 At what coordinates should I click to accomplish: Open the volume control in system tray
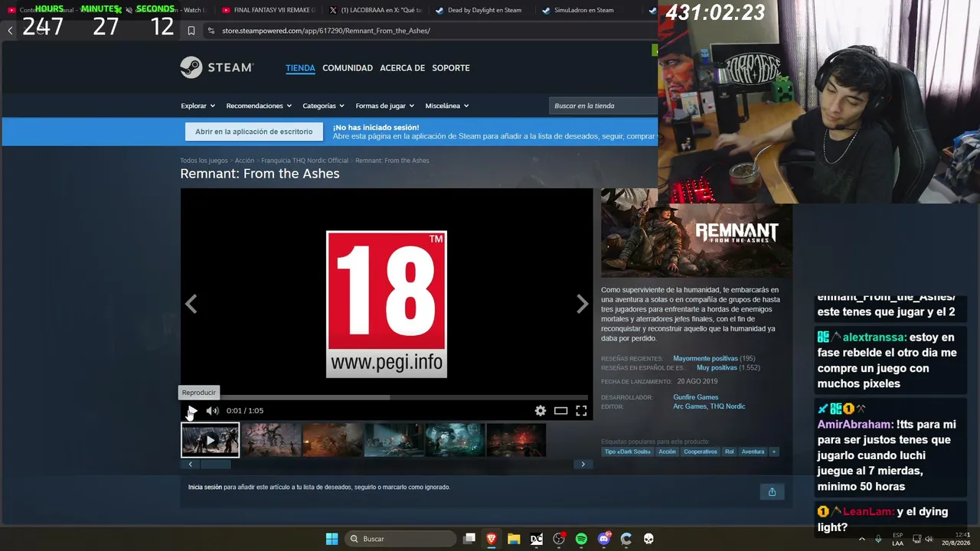929,539
